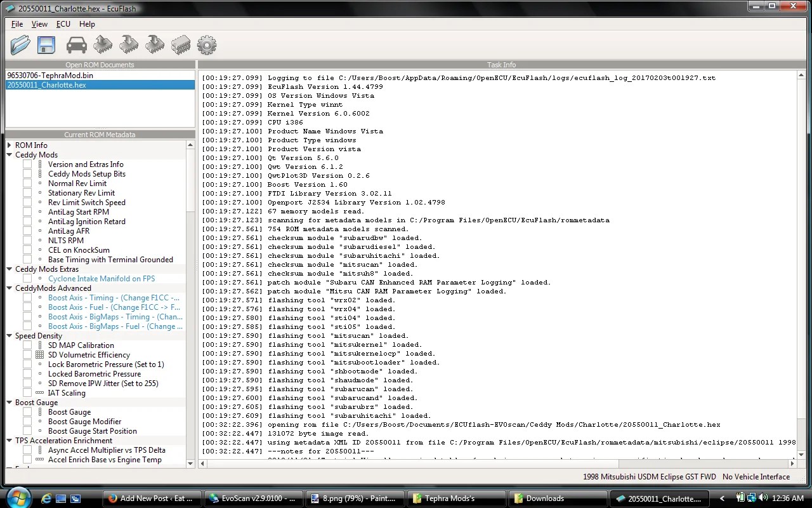The width and height of the screenshot is (812, 508).
Task: Switch to the 8.png Paint taskbar button
Action: (x=355, y=498)
